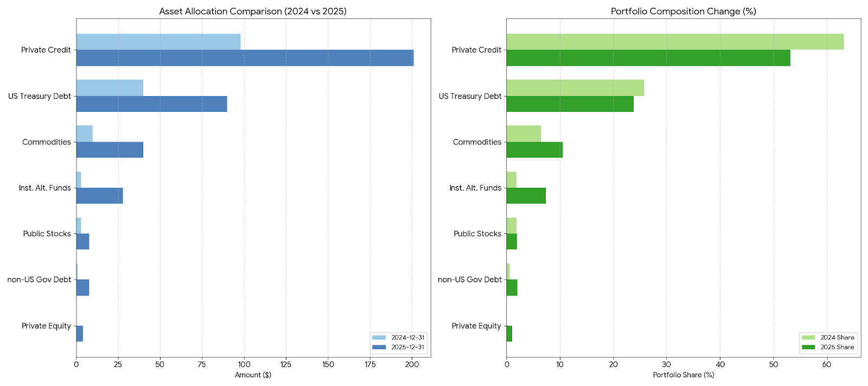Click the 2025-12-31 legend color swatch
This screenshot has height=386, width=868.
coord(379,347)
